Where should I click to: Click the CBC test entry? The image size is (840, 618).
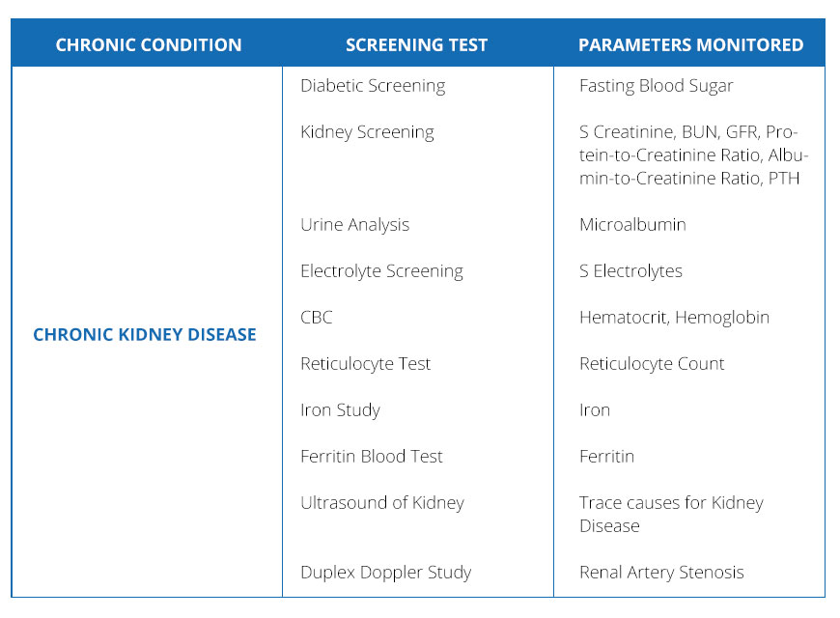[317, 317]
